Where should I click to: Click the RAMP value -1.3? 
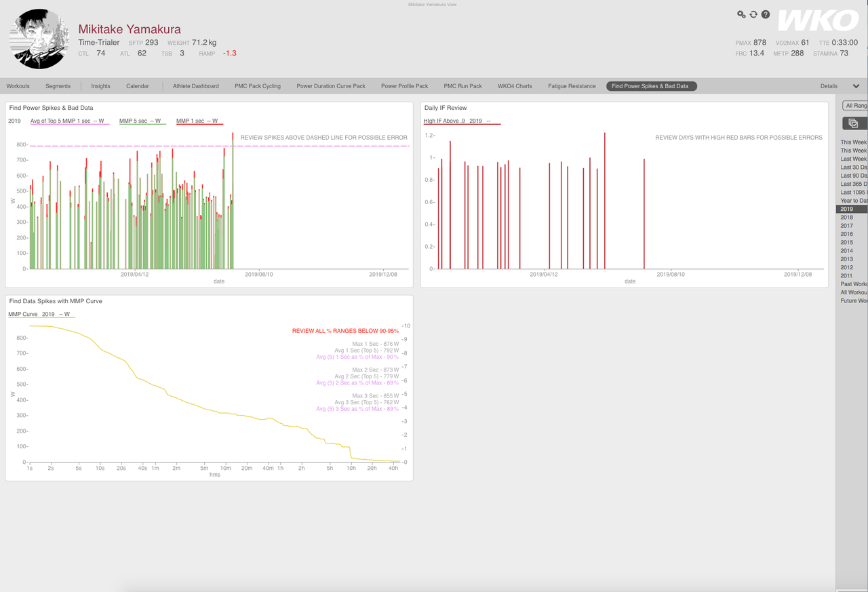point(229,53)
